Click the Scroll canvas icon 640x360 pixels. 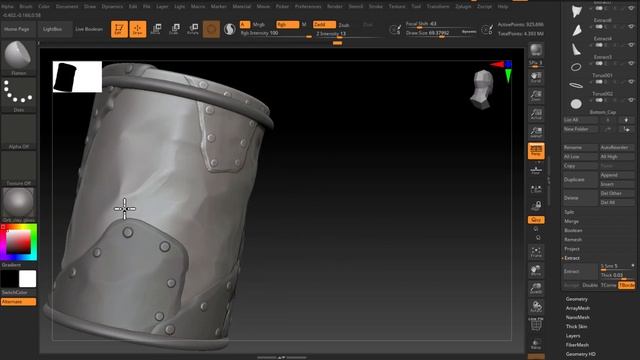[536, 77]
